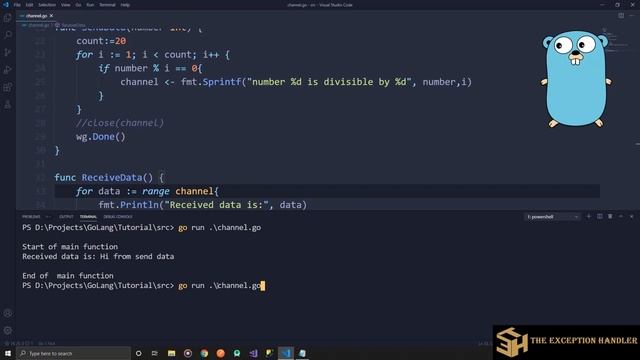Switch to the Debug Console tab

point(118,217)
